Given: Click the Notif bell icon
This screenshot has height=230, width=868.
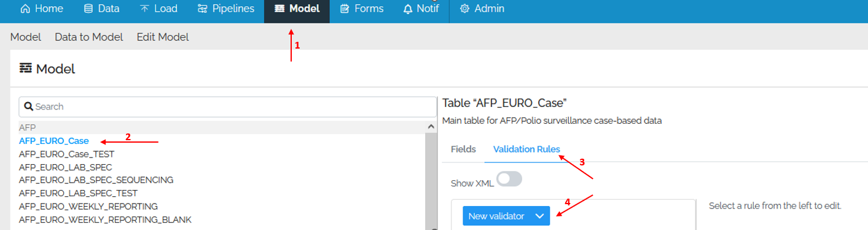Looking at the screenshot, I should [x=408, y=9].
